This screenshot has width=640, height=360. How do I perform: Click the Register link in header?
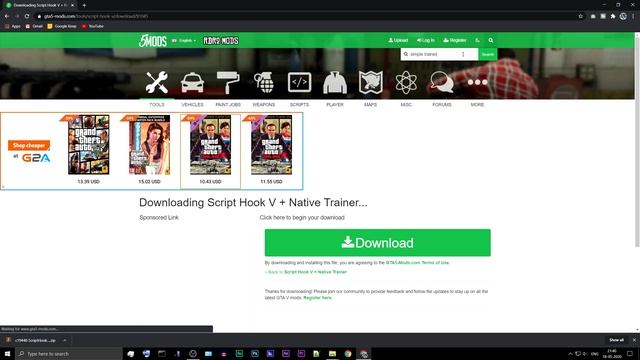pyautogui.click(x=455, y=40)
